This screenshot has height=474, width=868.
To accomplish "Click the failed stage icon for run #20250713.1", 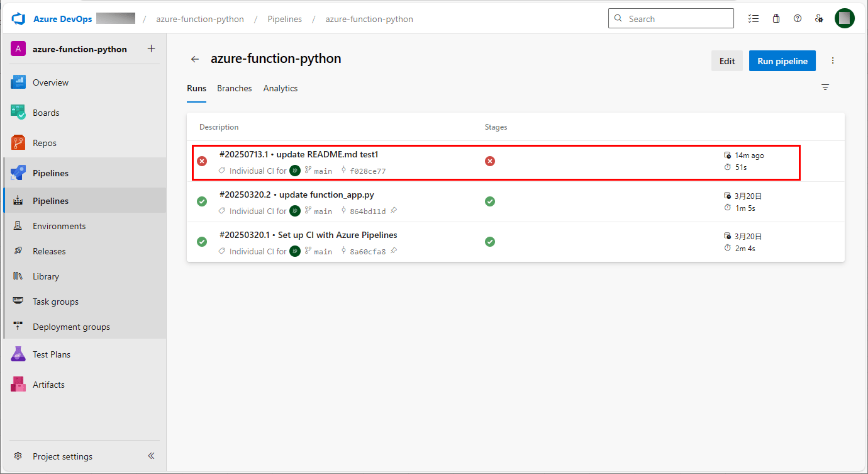I will (x=490, y=161).
